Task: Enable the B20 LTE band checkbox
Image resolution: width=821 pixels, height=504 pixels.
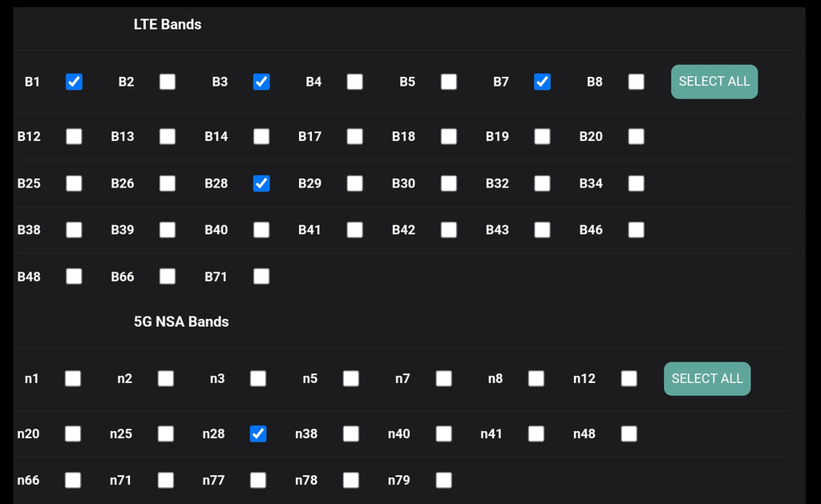Action: coord(636,136)
